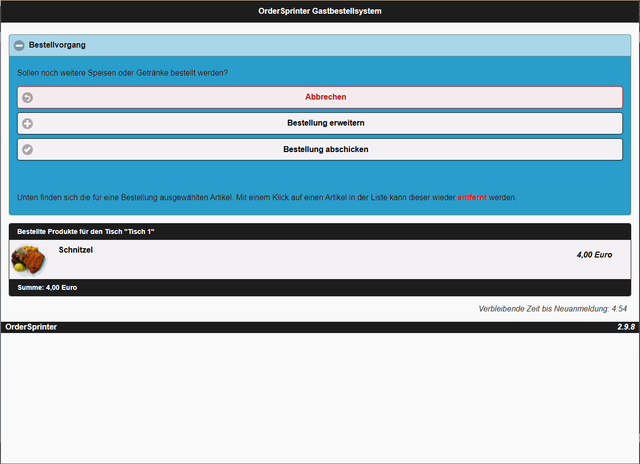Click the OrderSprinter footer label
640x464 pixels.
coord(31,327)
